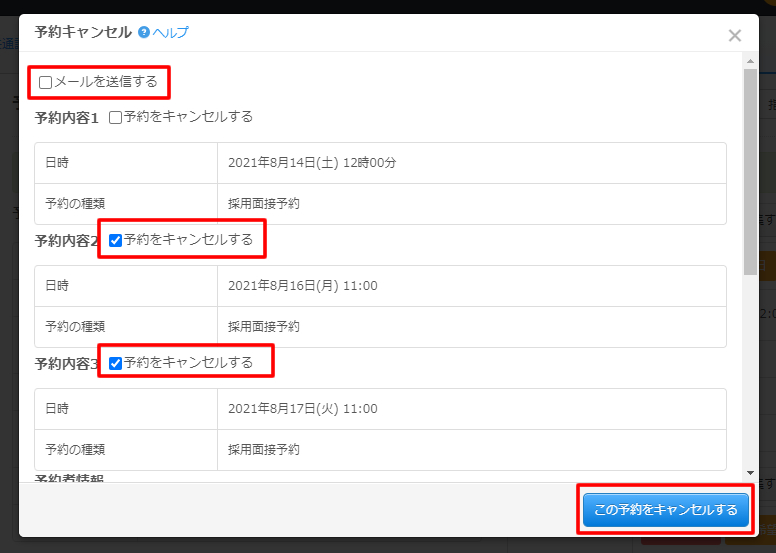Uncheck 予約をキャンセルする for 予約内容2

(116, 240)
